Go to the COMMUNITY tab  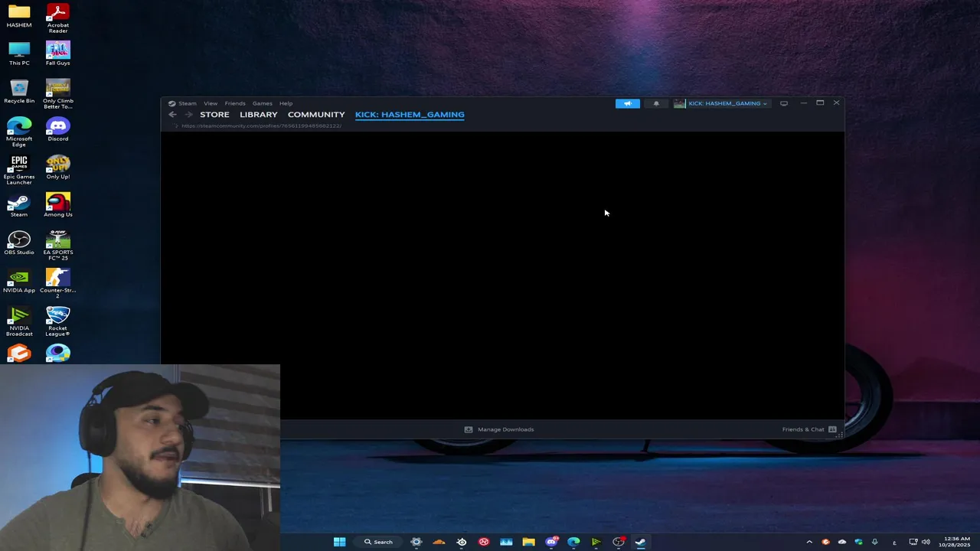point(316,115)
